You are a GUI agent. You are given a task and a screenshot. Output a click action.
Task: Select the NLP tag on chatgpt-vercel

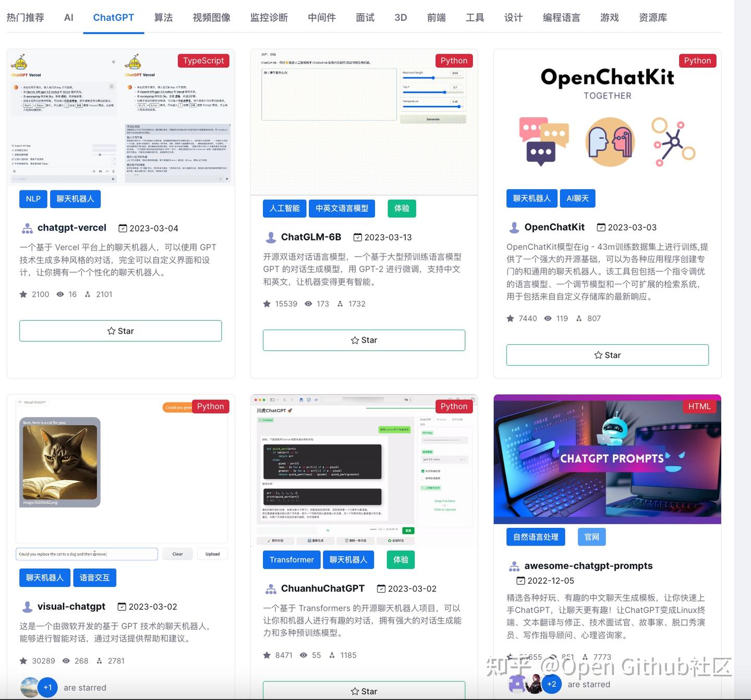tap(33, 199)
